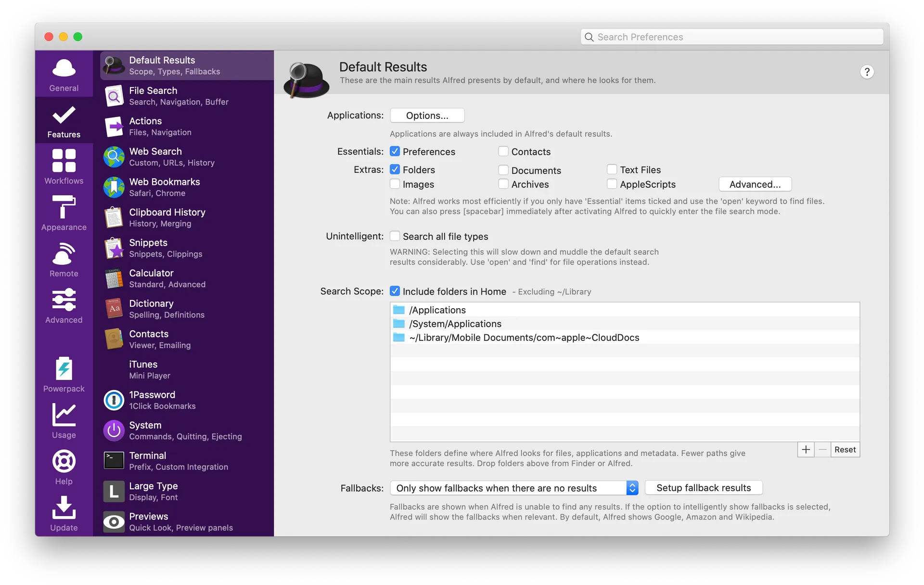Click the Large Type L icon

114,491
